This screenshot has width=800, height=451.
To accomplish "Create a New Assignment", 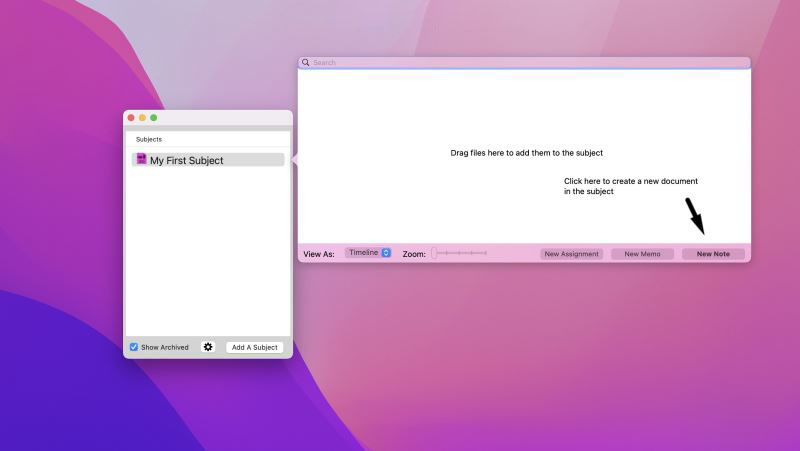I will 571,254.
